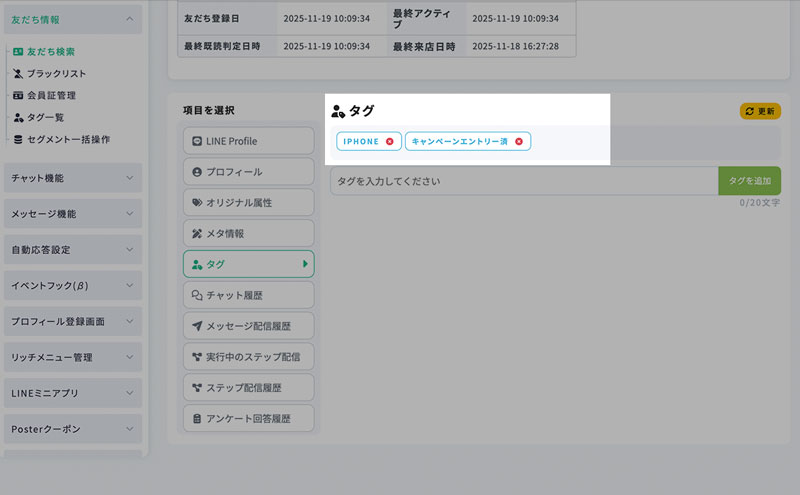Remove the IPHONE tag with red x
This screenshot has width=800, height=495.
point(389,142)
